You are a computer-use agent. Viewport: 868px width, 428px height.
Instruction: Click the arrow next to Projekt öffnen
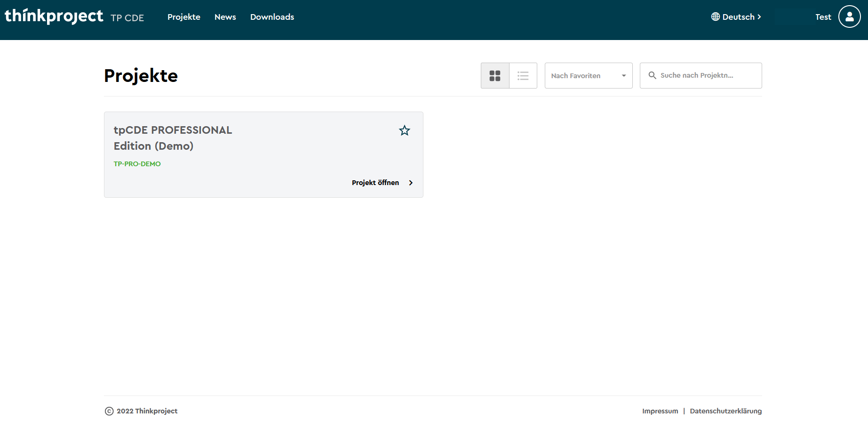[411, 183]
